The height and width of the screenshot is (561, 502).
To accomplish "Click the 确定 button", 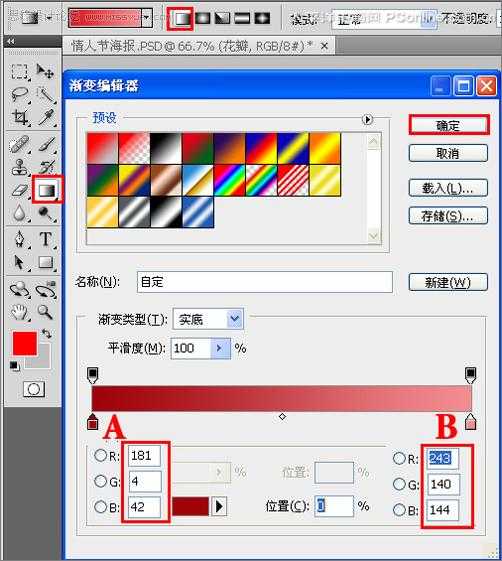I will pyautogui.click(x=448, y=125).
